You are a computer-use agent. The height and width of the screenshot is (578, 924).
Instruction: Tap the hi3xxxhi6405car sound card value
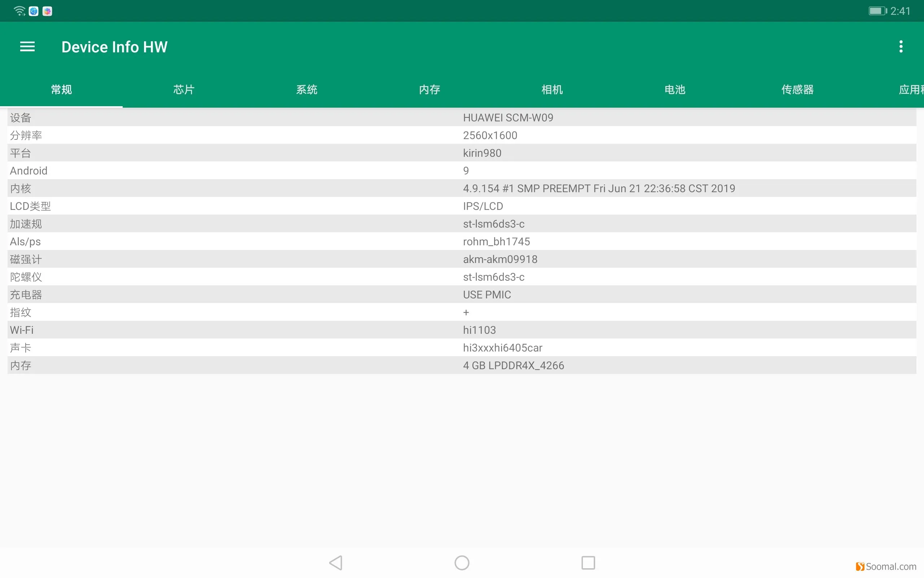coord(502,348)
